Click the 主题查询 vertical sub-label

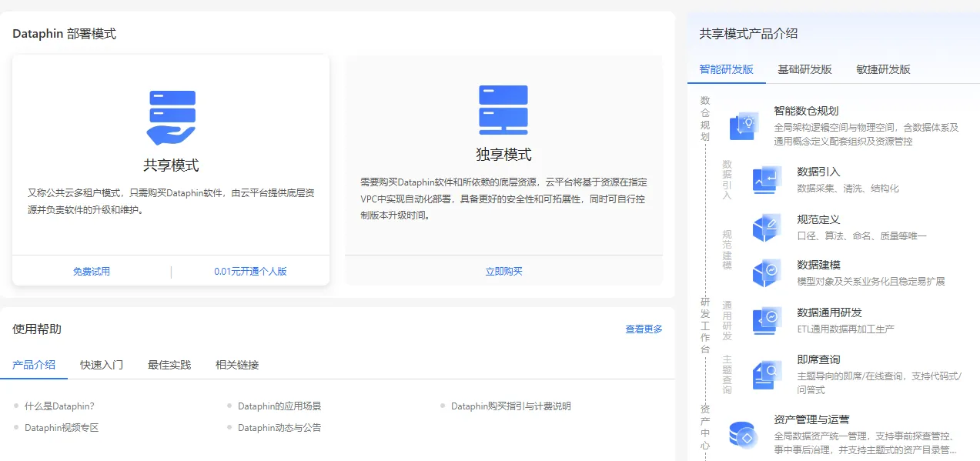727,375
